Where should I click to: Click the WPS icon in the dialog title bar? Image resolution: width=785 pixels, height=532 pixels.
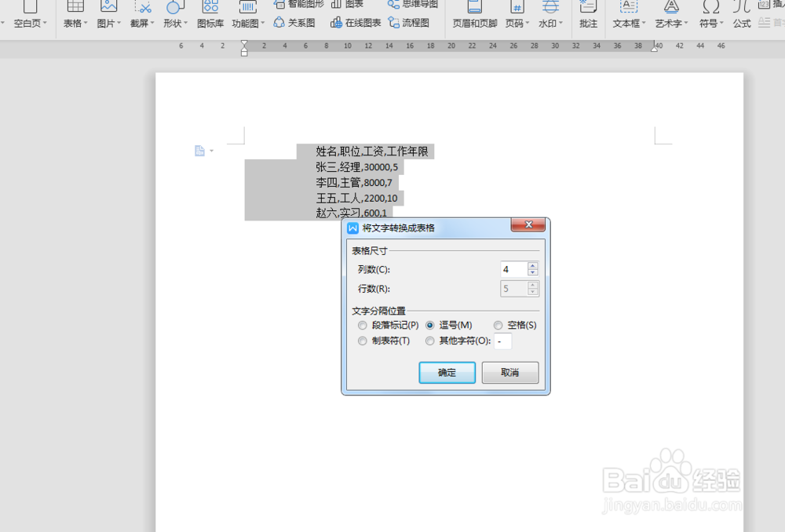point(352,228)
